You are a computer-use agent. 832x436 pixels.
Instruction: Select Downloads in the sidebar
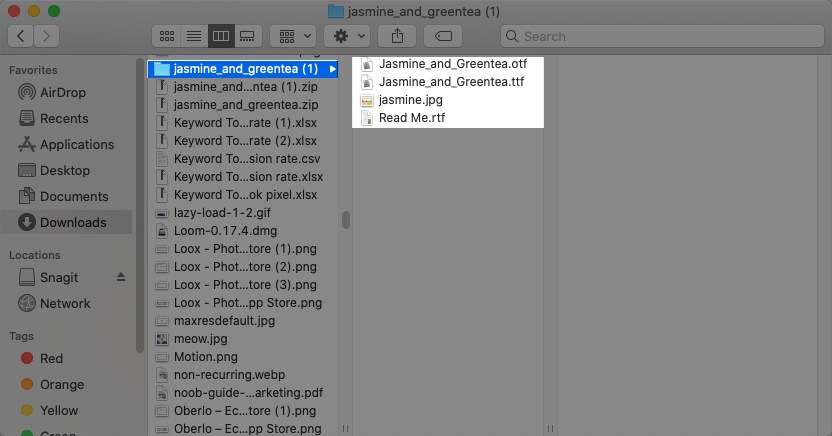66,222
